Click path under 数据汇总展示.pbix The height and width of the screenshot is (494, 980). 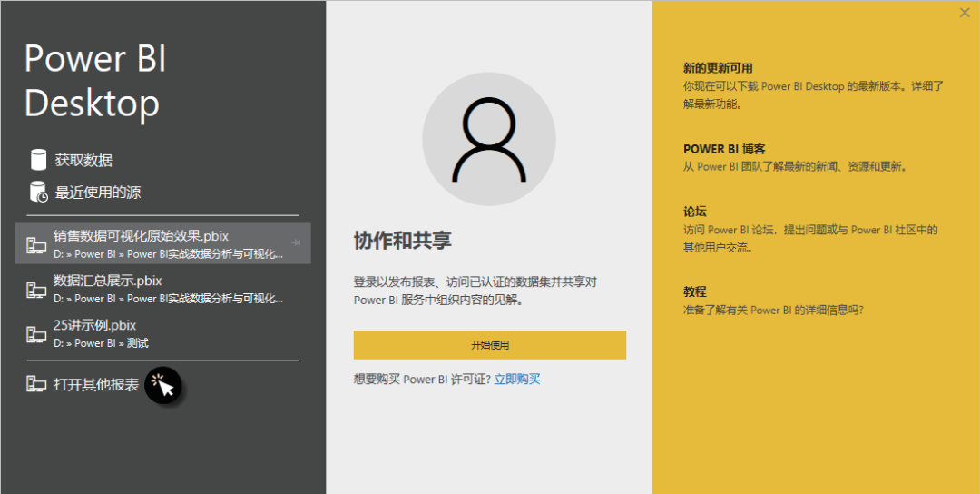(x=168, y=299)
